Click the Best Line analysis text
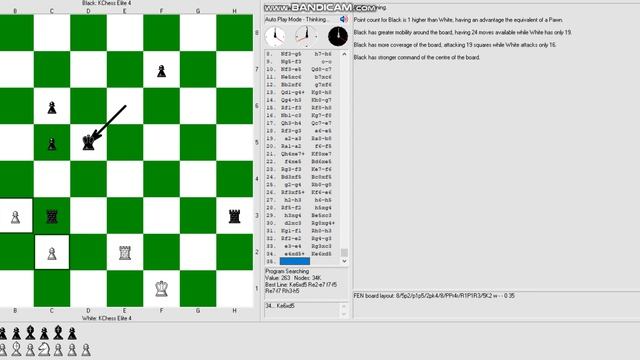 (x=301, y=288)
